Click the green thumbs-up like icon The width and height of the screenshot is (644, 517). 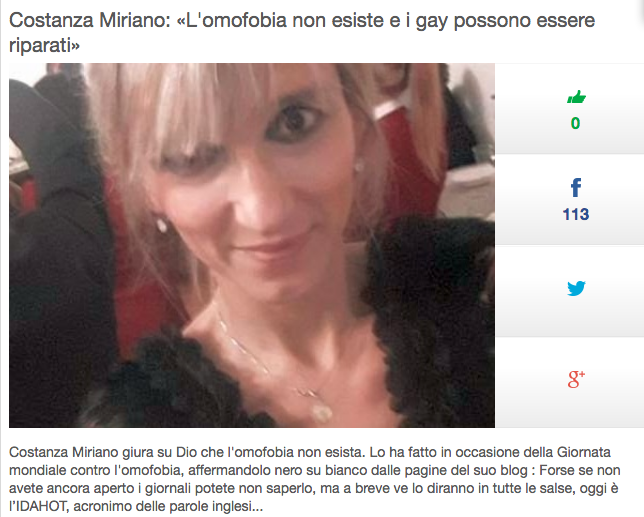(576, 97)
